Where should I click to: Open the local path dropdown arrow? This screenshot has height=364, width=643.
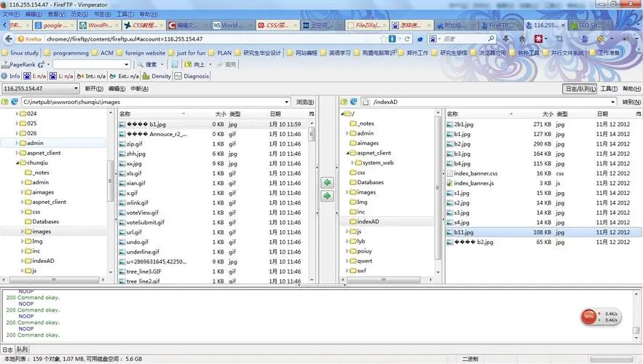tap(287, 102)
